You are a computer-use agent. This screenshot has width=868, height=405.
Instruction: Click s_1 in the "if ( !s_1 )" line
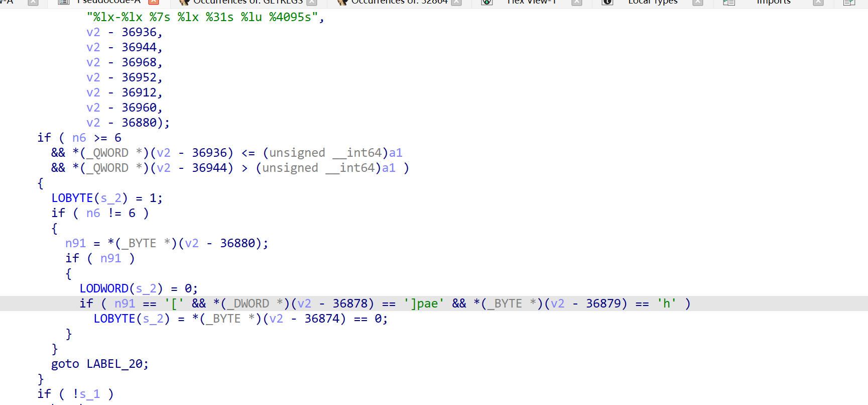click(90, 394)
